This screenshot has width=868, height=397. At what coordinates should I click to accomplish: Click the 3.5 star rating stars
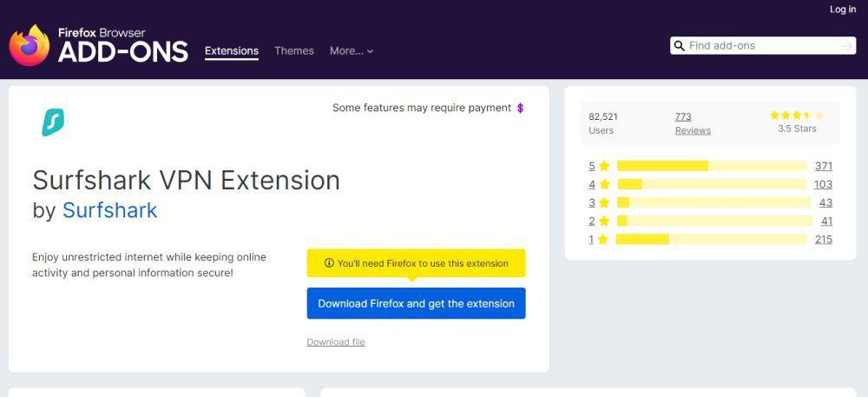(x=797, y=116)
